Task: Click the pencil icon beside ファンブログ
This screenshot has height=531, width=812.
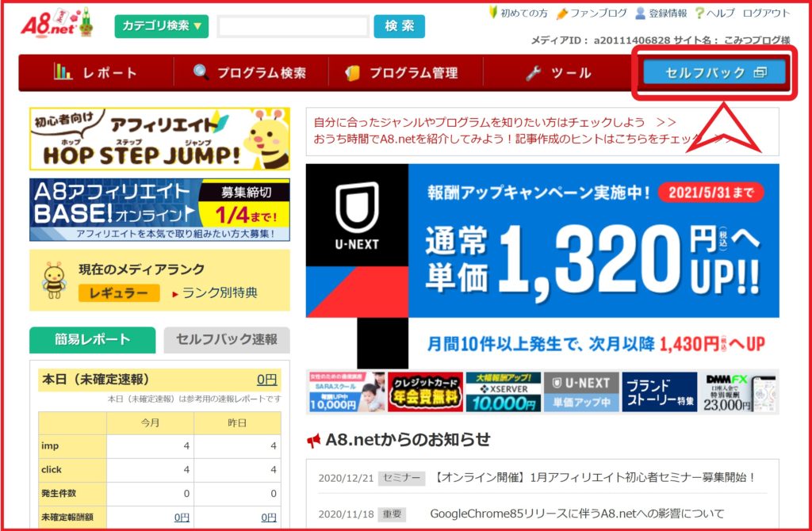Action: 561,13
